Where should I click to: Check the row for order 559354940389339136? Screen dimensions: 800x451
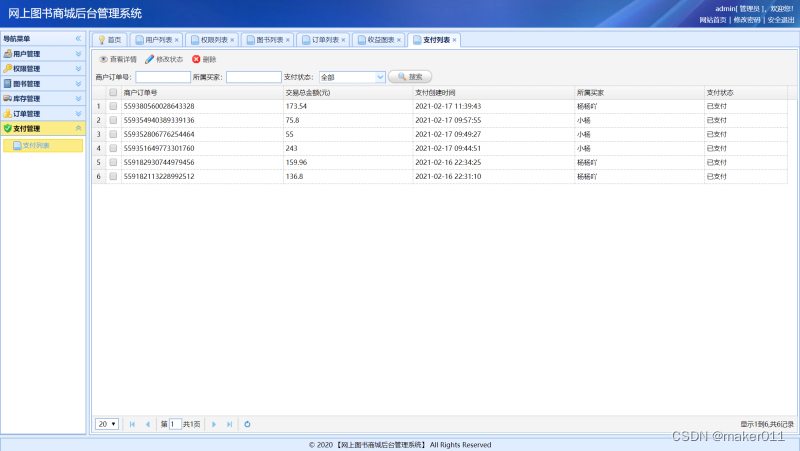(113, 120)
